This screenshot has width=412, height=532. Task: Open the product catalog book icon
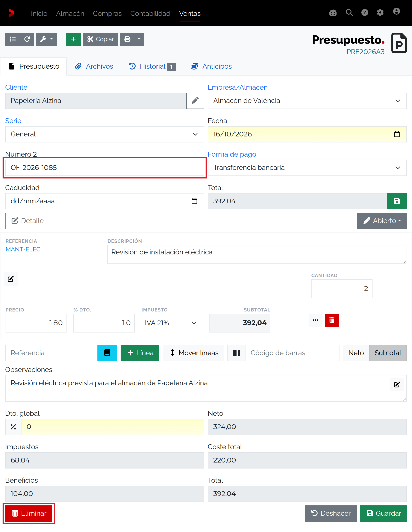click(107, 353)
